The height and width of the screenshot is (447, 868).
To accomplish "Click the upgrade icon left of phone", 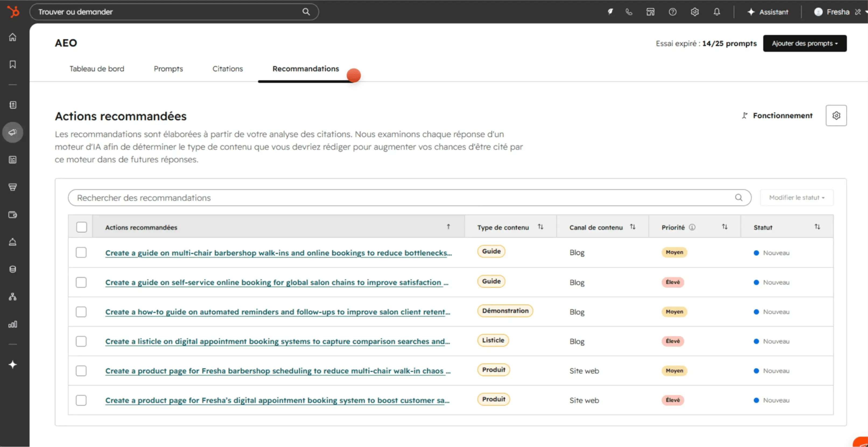I will 610,12.
